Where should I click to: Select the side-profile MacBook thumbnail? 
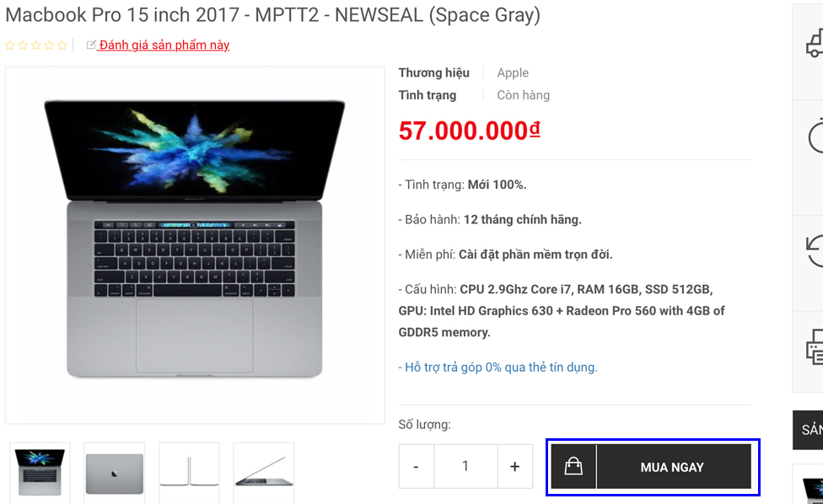[264, 473]
